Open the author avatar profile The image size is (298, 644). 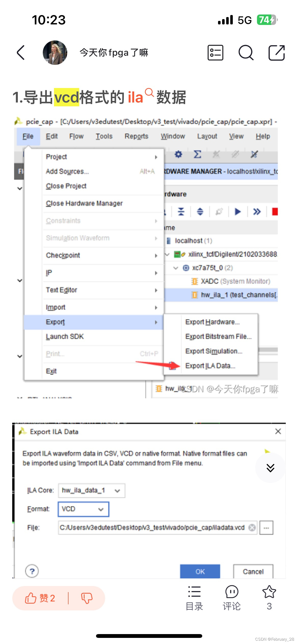click(x=55, y=53)
